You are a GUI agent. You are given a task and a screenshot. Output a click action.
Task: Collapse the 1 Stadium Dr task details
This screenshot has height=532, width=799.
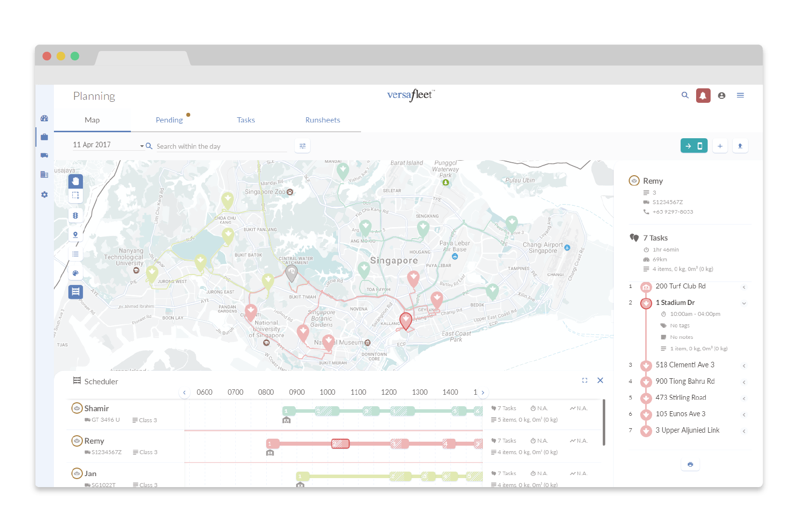tap(744, 303)
